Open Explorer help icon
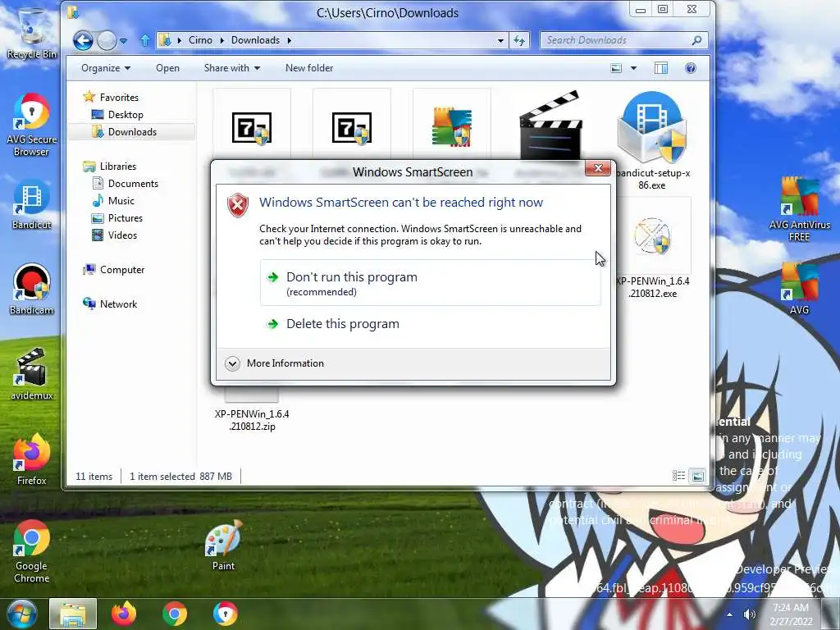The height and width of the screenshot is (630, 840). click(x=691, y=68)
